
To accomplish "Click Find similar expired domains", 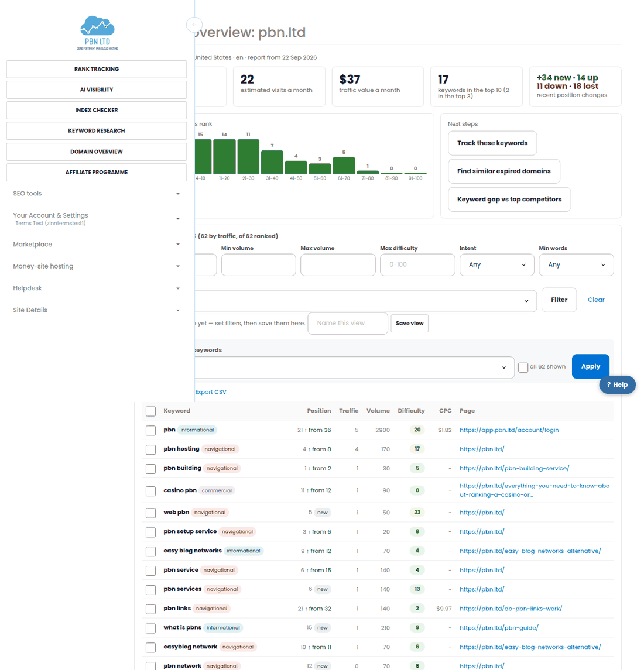I will tap(503, 171).
